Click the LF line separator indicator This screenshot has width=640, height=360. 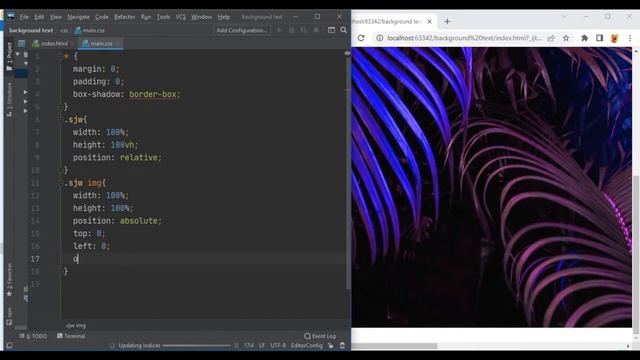262,346
